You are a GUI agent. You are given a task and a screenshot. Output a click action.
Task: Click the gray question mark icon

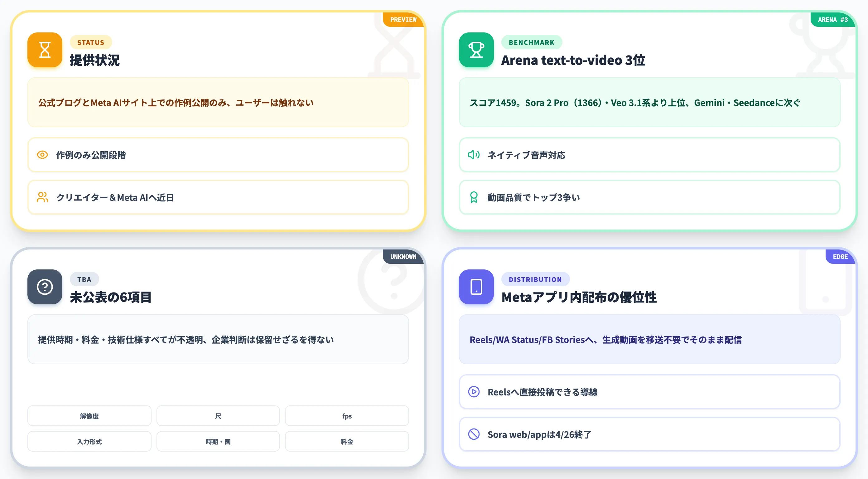click(45, 287)
